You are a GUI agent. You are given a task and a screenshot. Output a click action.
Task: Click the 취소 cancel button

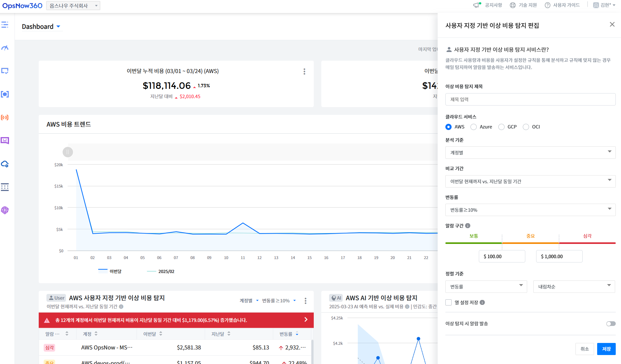(x=584, y=349)
